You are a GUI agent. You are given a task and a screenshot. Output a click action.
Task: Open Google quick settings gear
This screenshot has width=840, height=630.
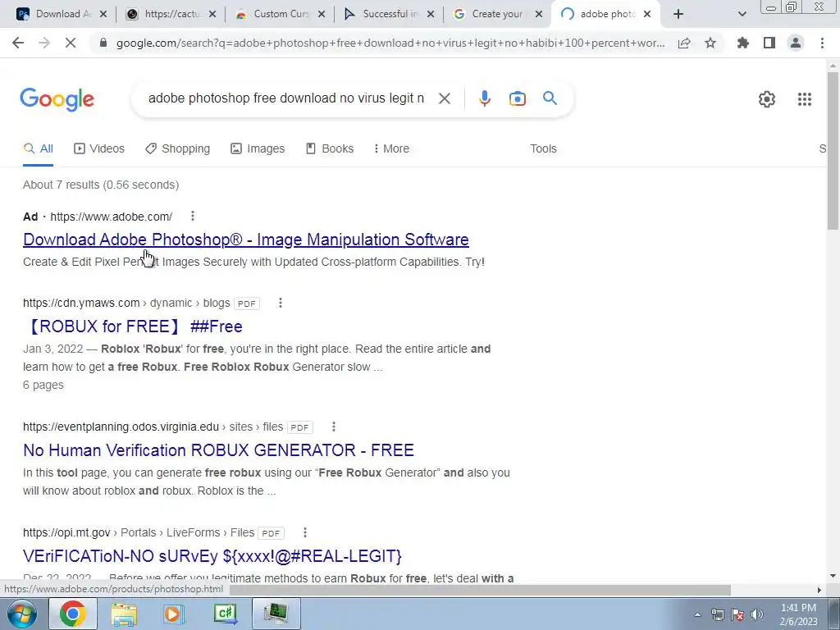[767, 99]
